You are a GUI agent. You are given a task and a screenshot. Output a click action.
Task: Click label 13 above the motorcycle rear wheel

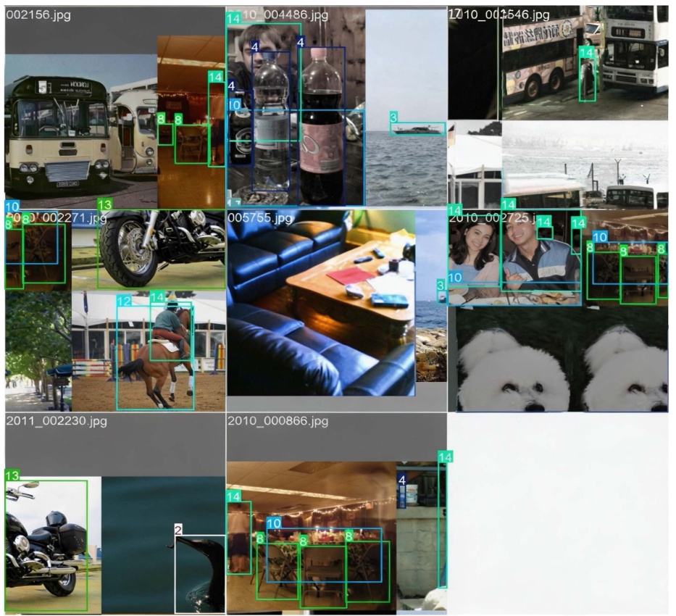[x=104, y=205]
